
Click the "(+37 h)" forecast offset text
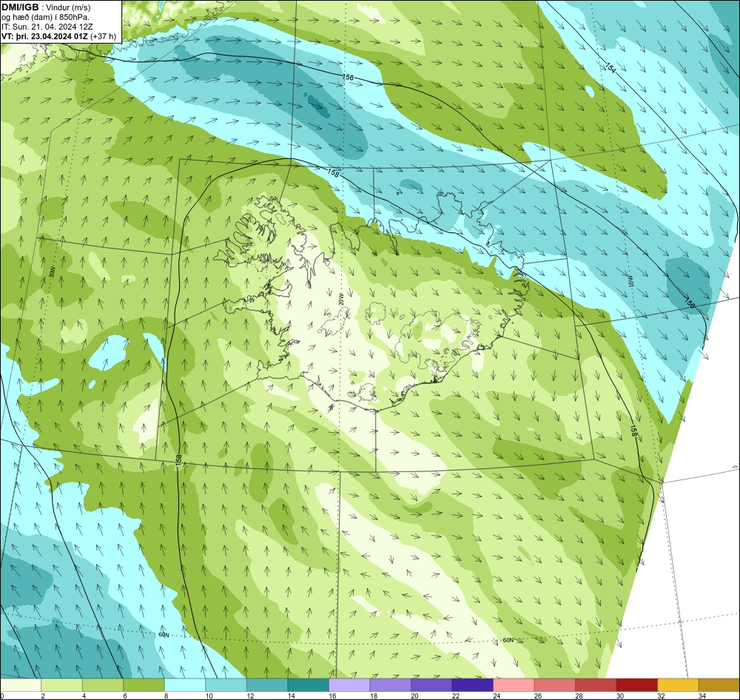(x=103, y=36)
